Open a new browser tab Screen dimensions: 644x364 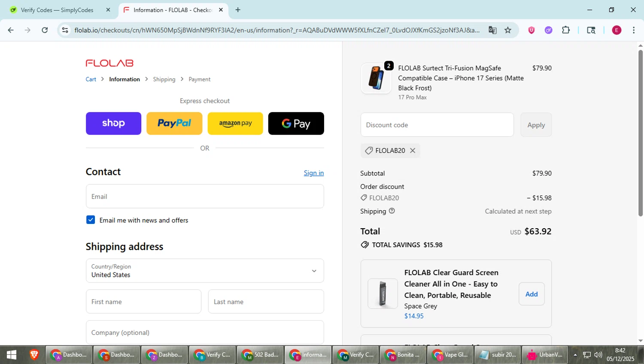click(238, 10)
